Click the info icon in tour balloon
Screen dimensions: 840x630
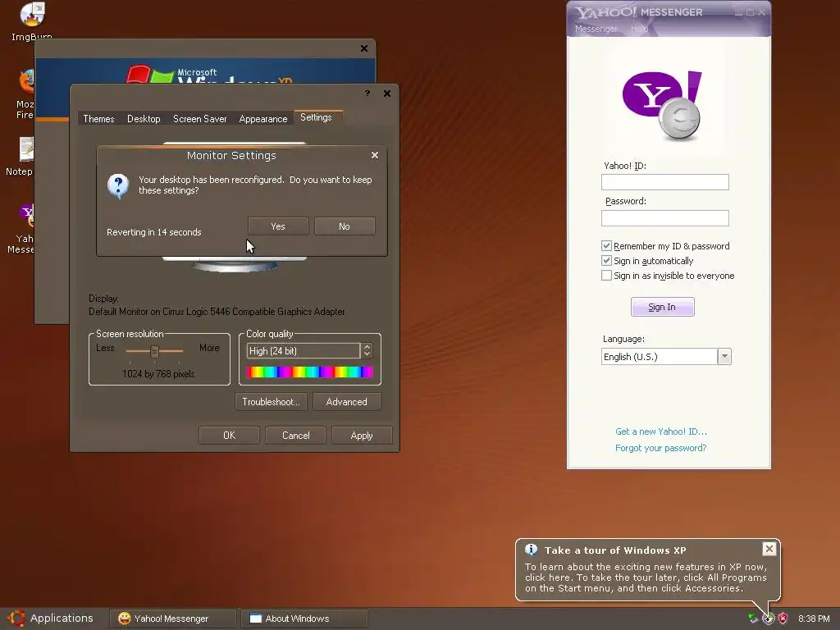(x=531, y=550)
